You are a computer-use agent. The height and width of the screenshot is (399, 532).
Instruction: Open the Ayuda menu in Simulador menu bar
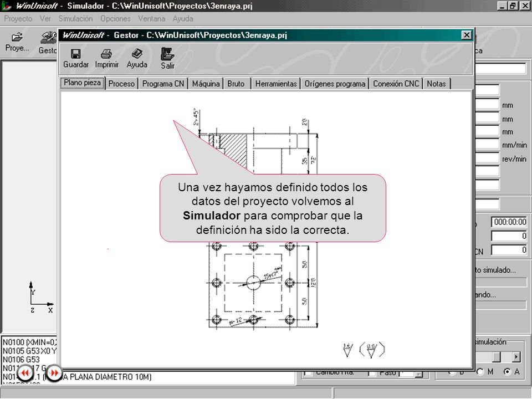182,19
